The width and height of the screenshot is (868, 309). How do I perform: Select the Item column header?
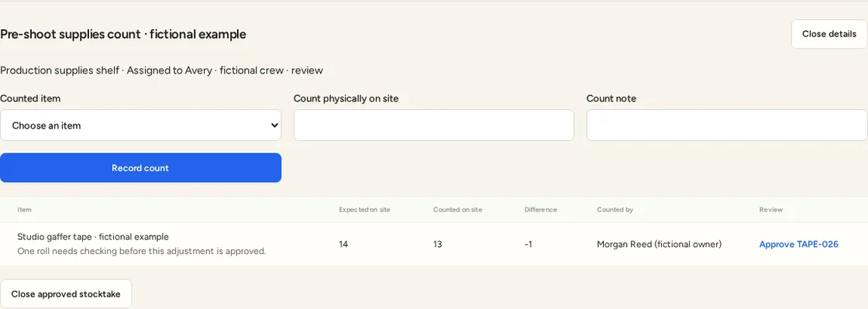[x=24, y=210]
